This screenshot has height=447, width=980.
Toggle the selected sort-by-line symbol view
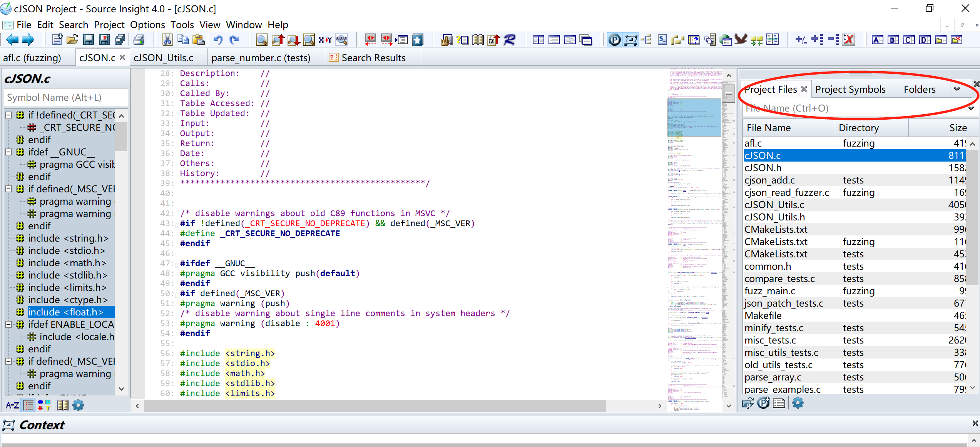tap(29, 405)
